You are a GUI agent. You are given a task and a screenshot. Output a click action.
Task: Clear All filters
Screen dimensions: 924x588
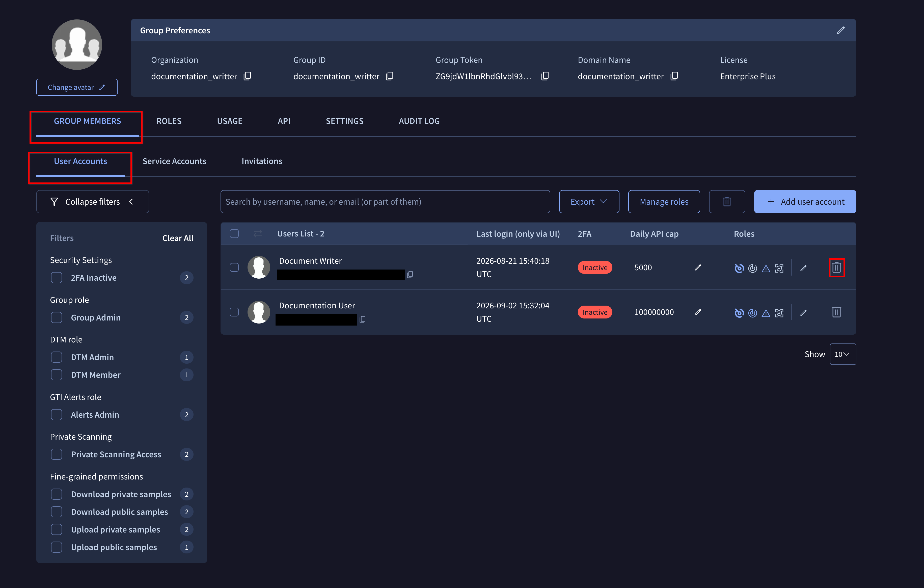[x=178, y=238]
